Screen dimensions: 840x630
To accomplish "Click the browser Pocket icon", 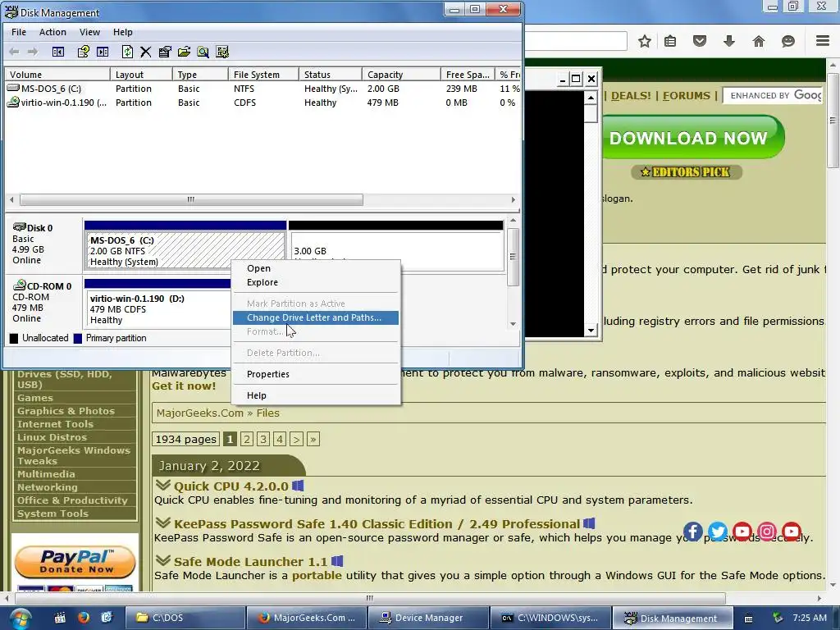I will [700, 41].
